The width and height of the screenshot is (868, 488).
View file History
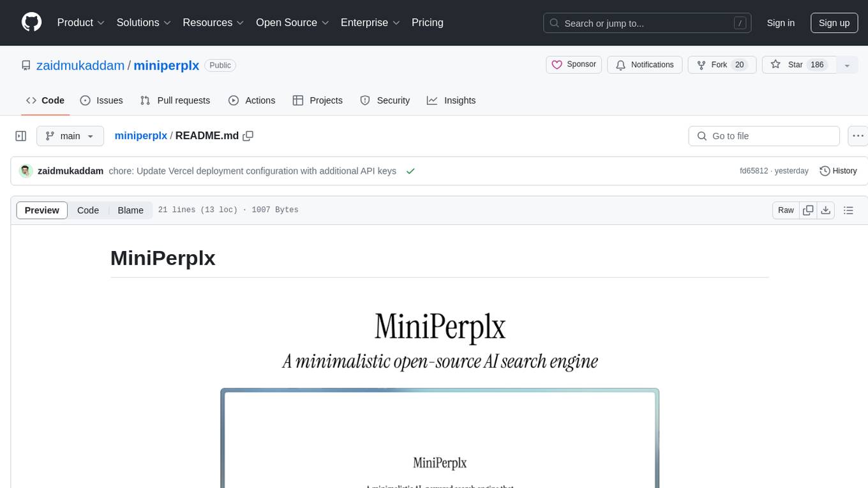(838, 171)
